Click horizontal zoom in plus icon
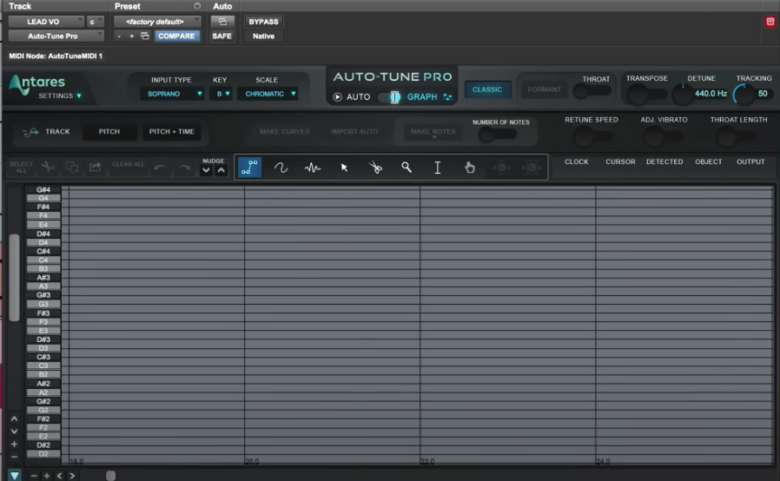The width and height of the screenshot is (780, 481). (47, 476)
